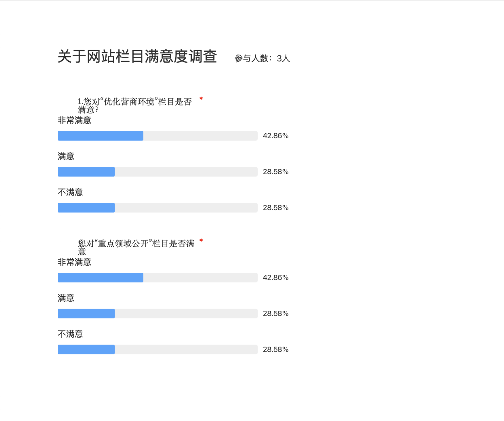Select the 优化营商环境 question text
The image size is (504, 421).
point(134,105)
